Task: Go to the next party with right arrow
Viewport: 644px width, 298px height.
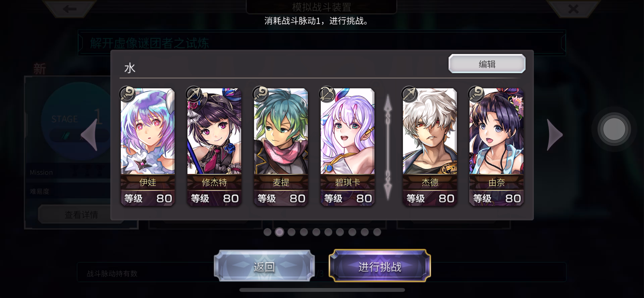Action: point(554,135)
